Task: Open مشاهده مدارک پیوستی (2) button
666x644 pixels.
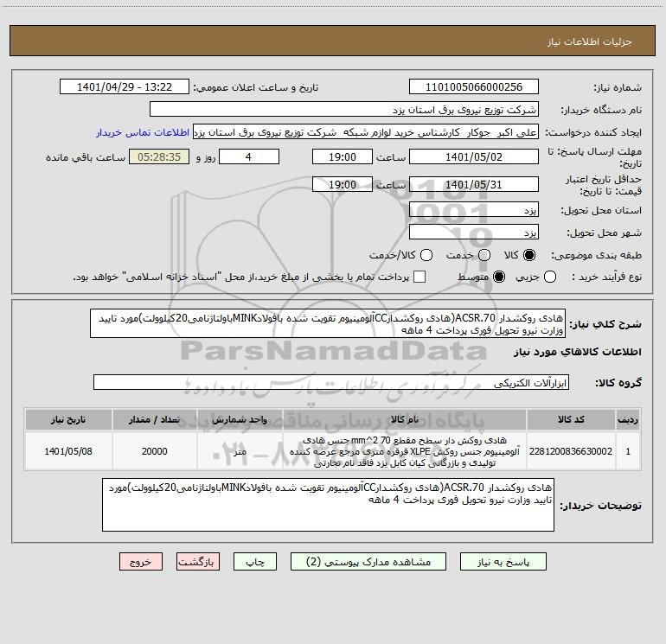Action: 368,562
